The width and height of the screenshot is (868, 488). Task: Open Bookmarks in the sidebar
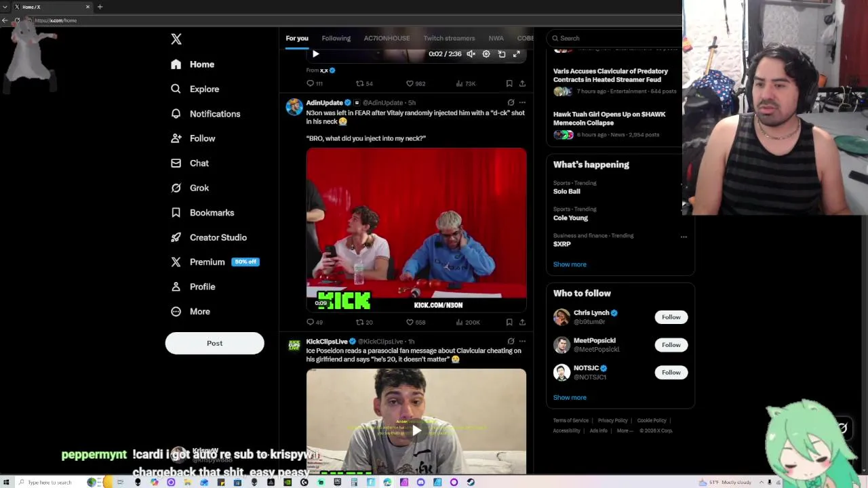pos(203,213)
